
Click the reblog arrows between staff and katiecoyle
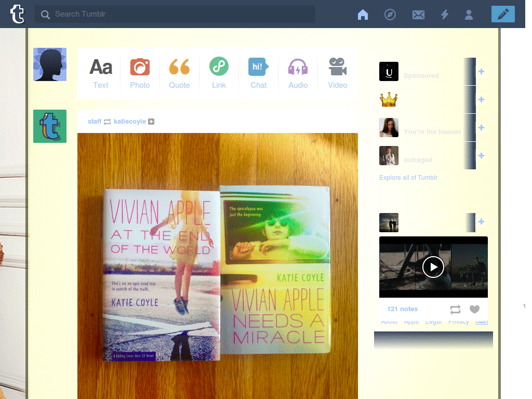(x=107, y=122)
